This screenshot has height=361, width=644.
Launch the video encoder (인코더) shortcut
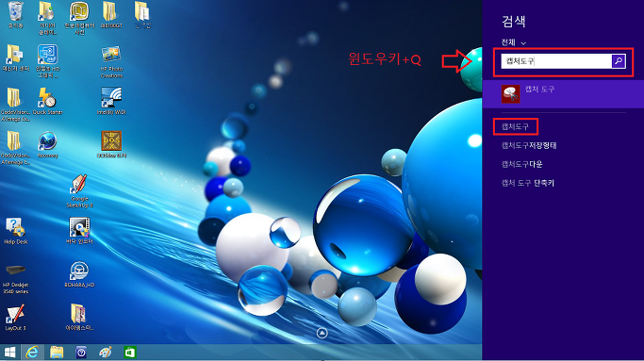coord(79,227)
